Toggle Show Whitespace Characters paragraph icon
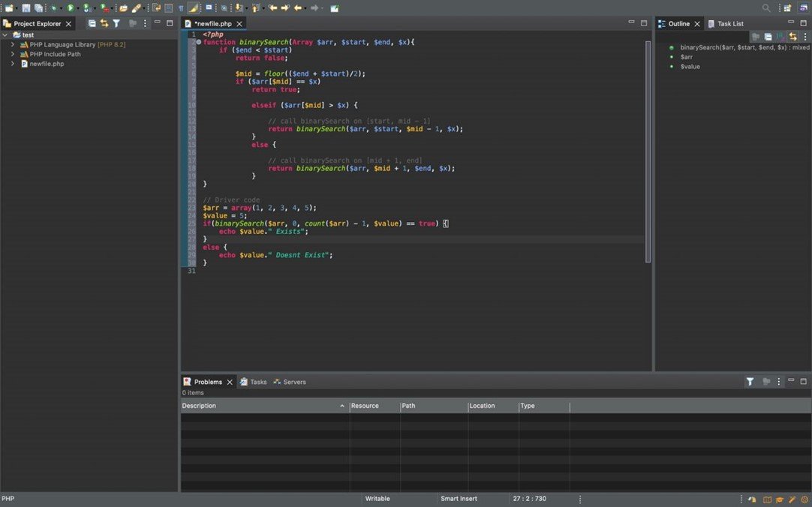812x507 pixels. [x=181, y=8]
